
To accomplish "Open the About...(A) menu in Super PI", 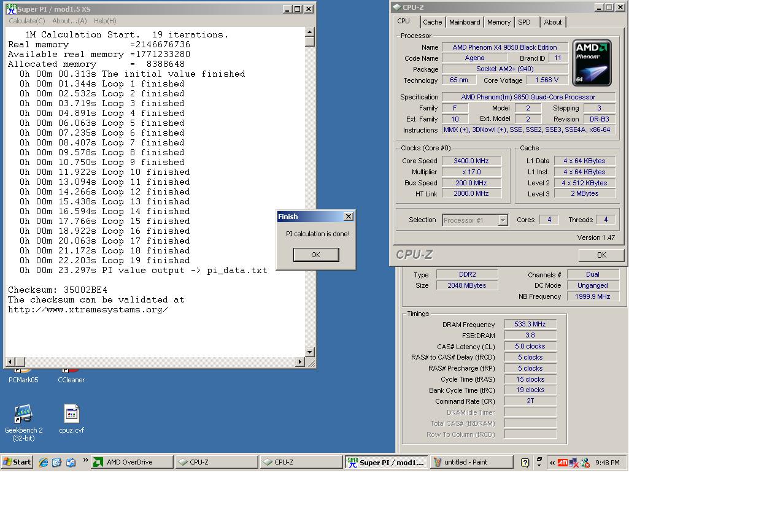I will 69,21.
